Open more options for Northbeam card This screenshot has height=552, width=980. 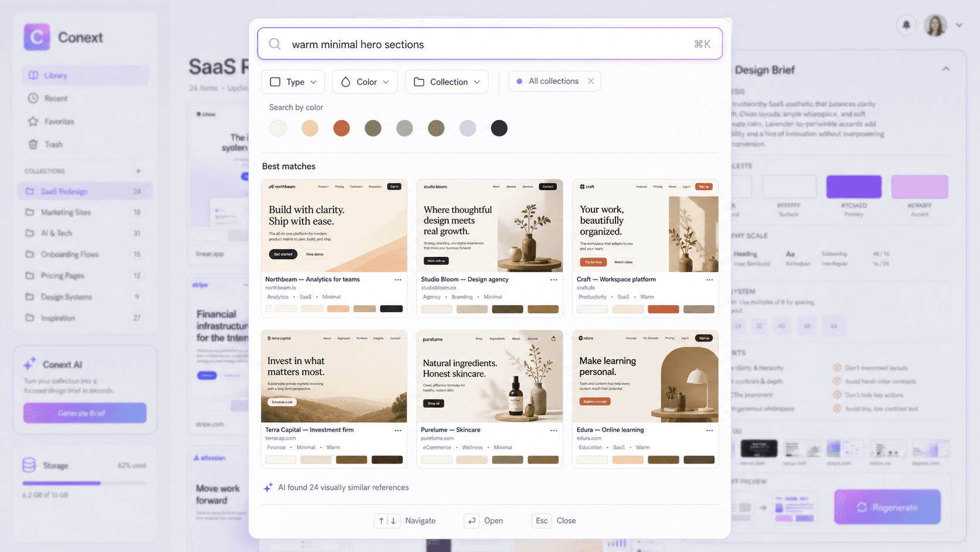point(398,280)
